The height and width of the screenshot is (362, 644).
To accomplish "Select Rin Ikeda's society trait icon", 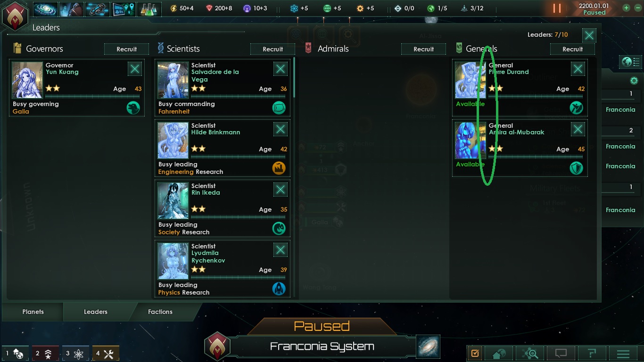I will pyautogui.click(x=279, y=228).
